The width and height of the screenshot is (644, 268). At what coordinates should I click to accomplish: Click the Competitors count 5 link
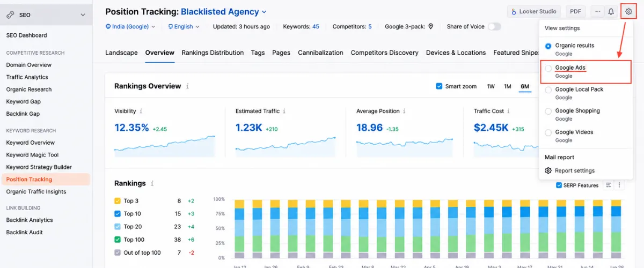(x=370, y=26)
